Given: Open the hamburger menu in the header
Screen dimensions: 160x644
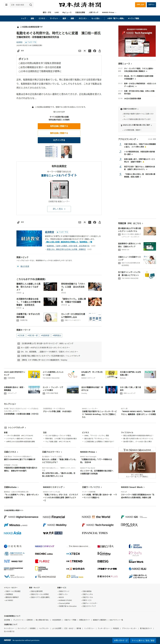Looking at the screenshot, I should pos(6,5).
